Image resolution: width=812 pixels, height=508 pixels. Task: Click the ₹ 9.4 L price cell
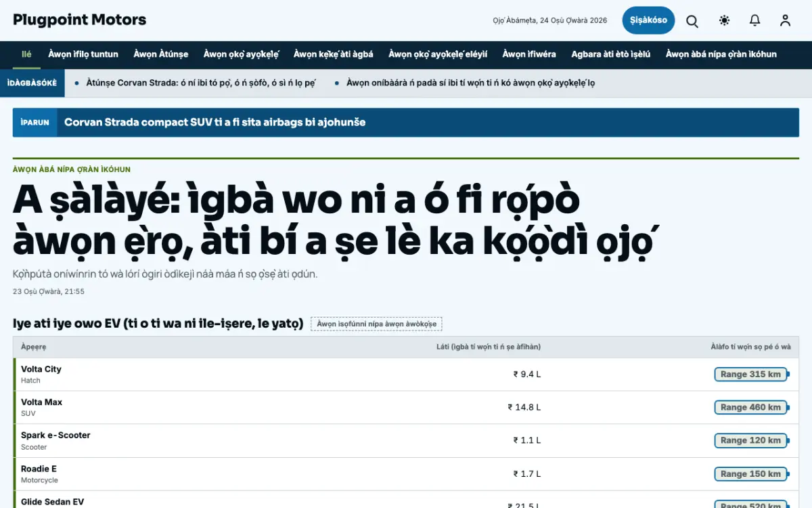pyautogui.click(x=527, y=375)
